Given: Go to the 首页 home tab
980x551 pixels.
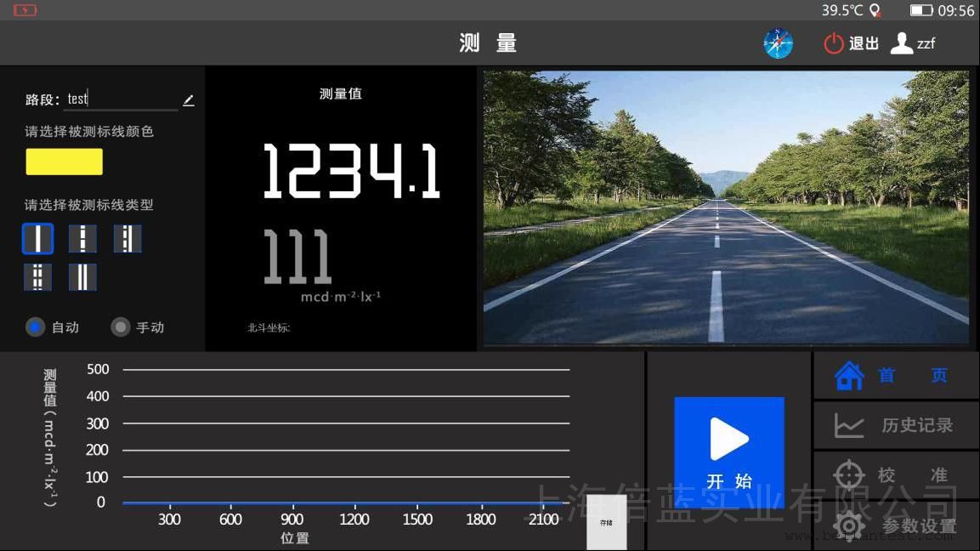Looking at the screenshot, I should click(896, 376).
